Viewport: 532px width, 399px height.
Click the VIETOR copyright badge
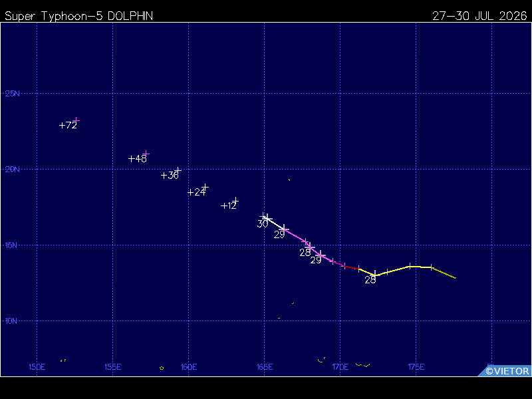click(x=505, y=371)
